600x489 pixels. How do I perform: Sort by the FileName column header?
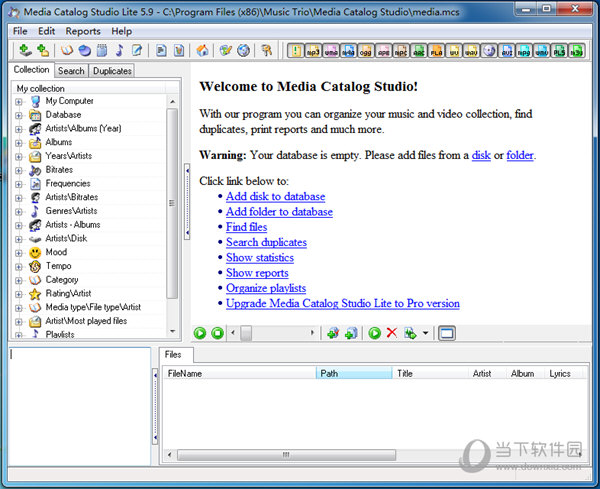pos(240,373)
